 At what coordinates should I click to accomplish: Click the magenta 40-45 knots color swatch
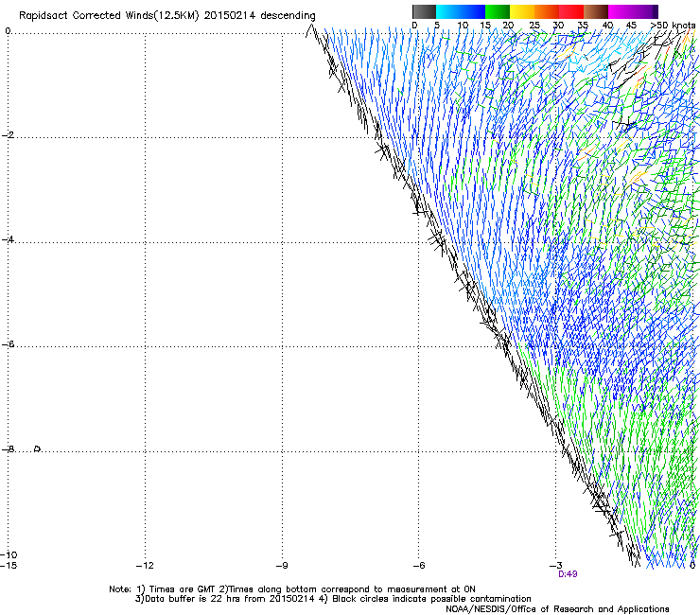[621, 11]
